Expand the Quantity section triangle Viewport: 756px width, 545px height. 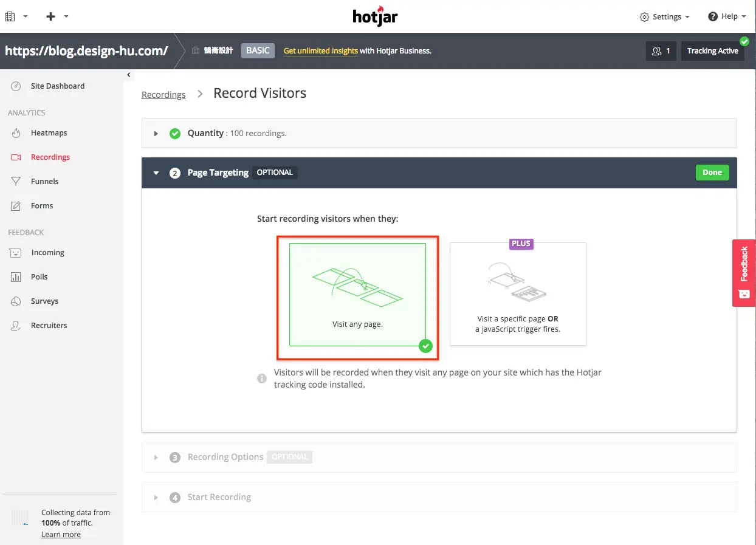pyautogui.click(x=156, y=134)
